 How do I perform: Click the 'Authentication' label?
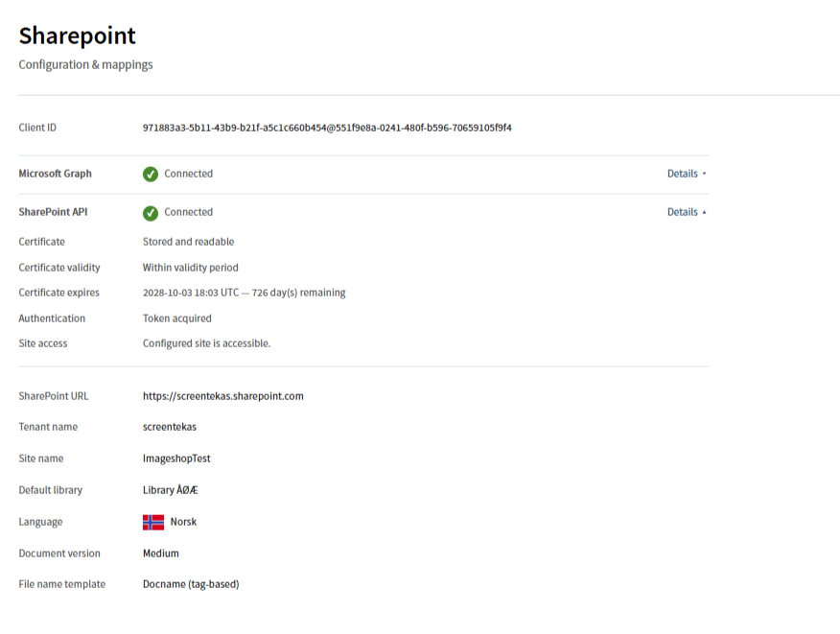click(52, 318)
